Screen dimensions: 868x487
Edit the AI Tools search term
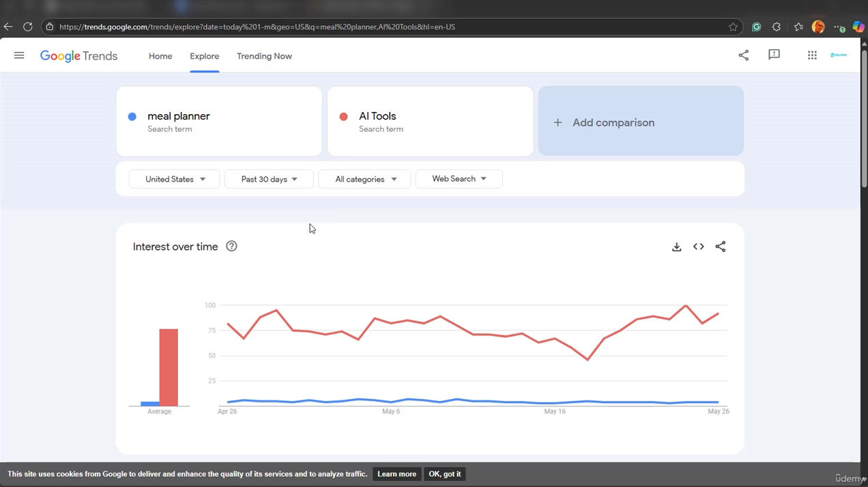[431, 122]
